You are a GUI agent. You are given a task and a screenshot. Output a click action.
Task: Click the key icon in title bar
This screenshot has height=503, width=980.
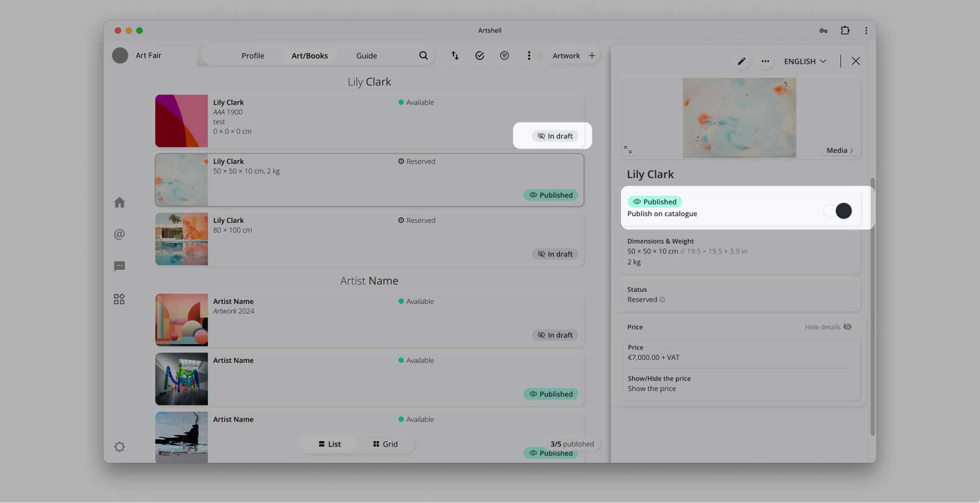tap(823, 30)
